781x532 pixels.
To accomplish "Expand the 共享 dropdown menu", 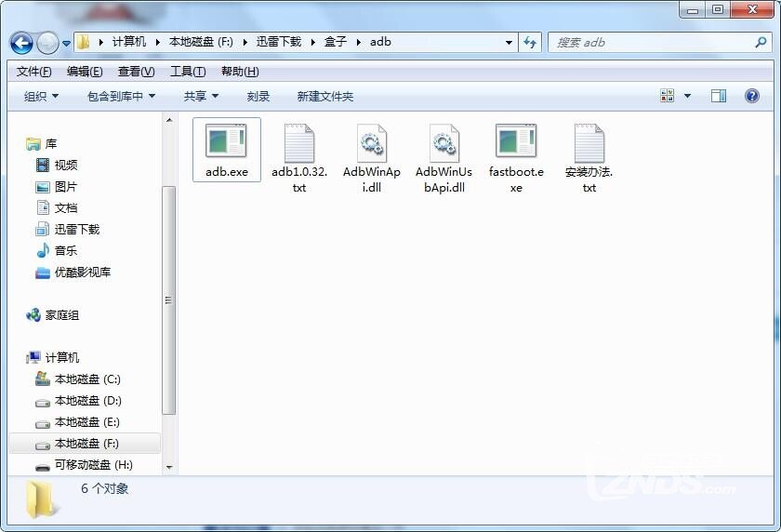I will pos(201,97).
